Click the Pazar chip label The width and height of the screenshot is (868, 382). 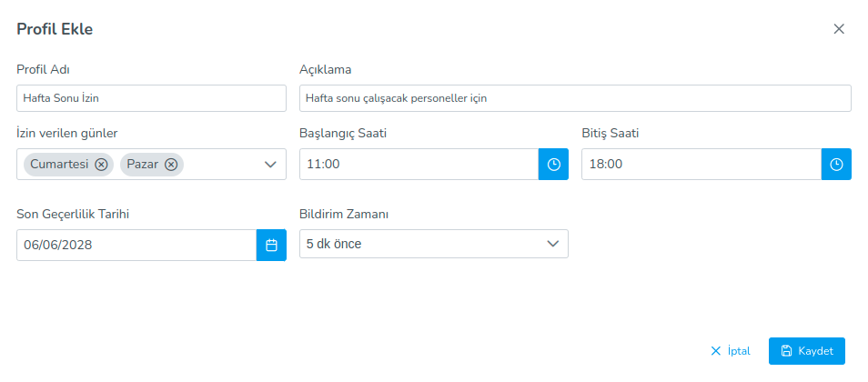[x=142, y=165]
